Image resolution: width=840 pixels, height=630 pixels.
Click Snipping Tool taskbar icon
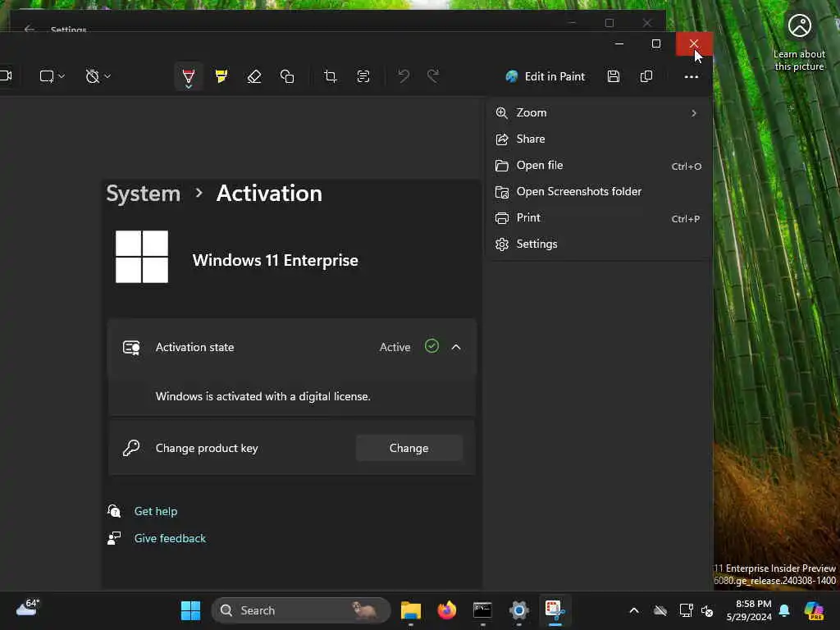point(555,610)
